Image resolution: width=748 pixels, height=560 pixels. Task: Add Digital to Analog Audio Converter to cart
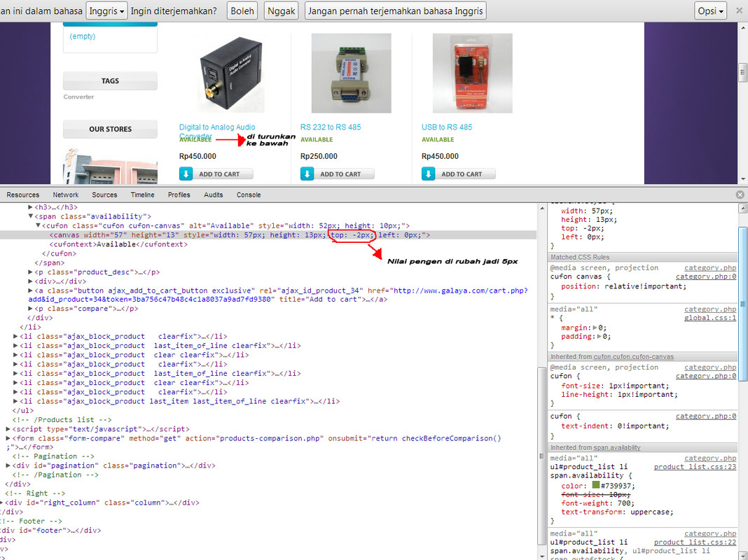(x=216, y=174)
